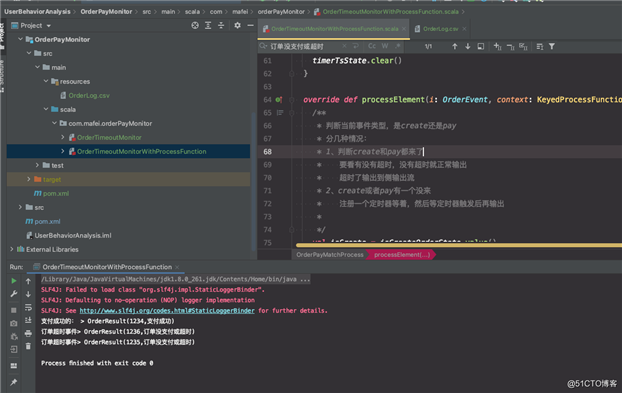Go to previous search occurrence arrow
This screenshot has width=622, height=393.
(x=455, y=46)
